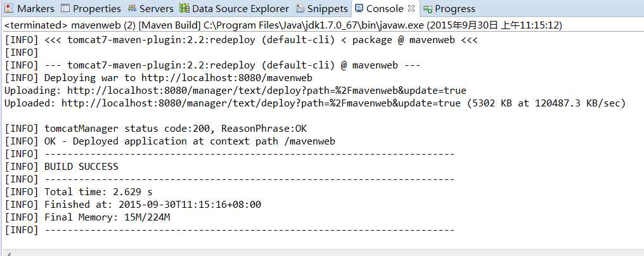
Task: Click the Snippets view icon
Action: 300,8
